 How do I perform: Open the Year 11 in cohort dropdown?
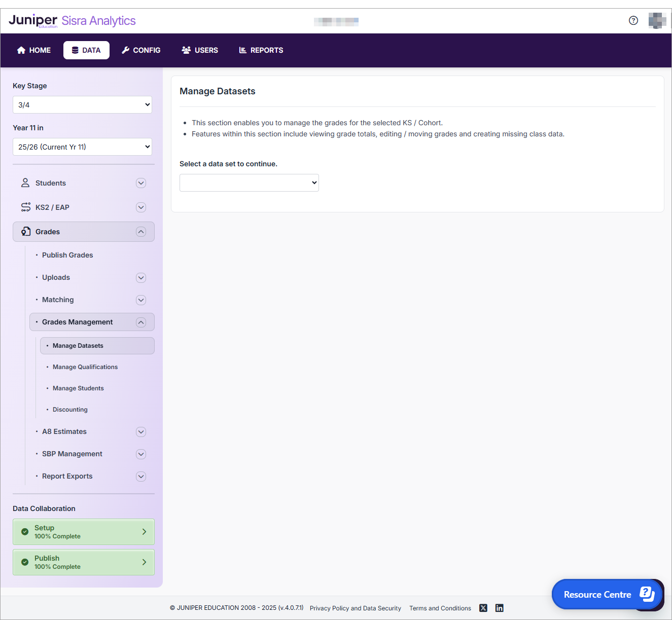pos(82,147)
